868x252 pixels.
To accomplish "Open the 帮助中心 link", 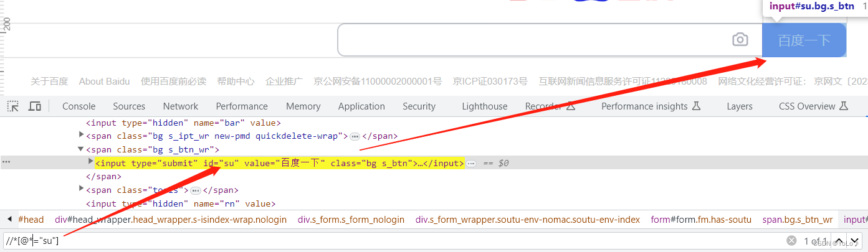I will 236,82.
